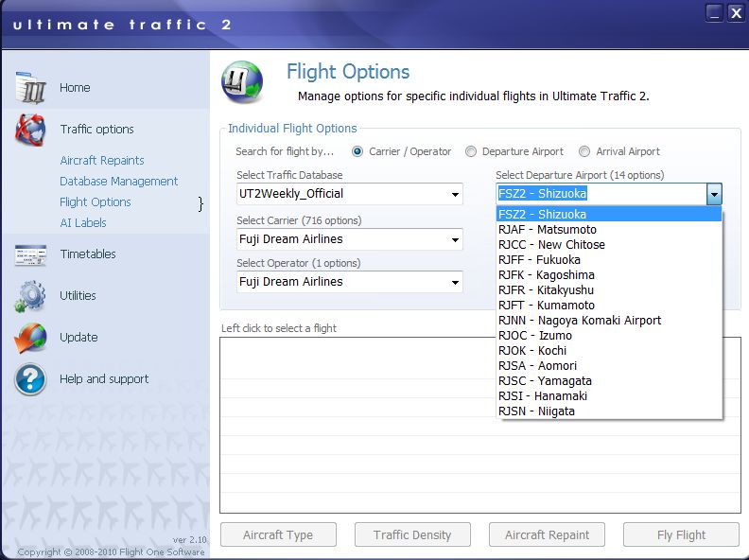Open Timetables in the sidebar
Image resolution: width=749 pixels, height=560 pixels.
[x=88, y=254]
